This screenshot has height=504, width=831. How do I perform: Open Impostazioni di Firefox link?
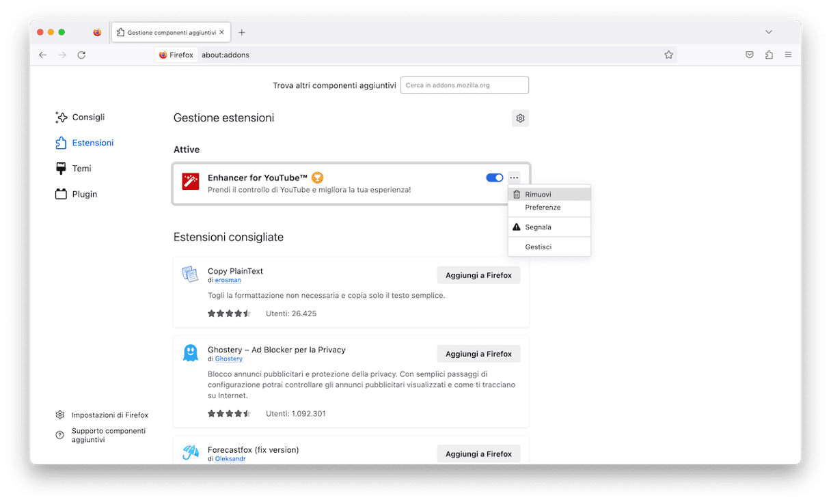point(102,415)
